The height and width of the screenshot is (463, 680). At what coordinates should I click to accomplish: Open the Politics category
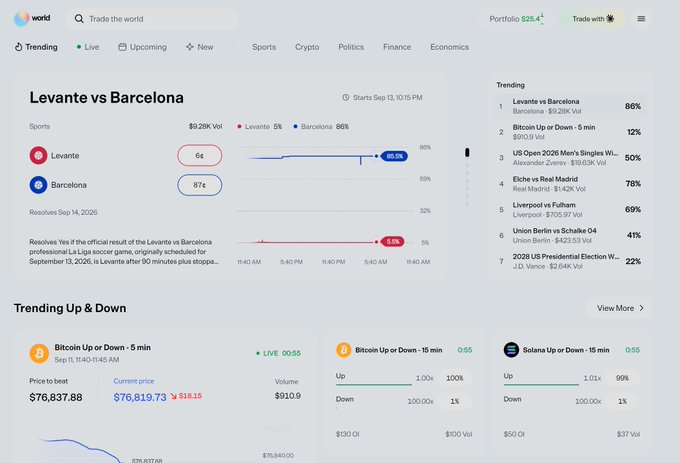(x=351, y=47)
